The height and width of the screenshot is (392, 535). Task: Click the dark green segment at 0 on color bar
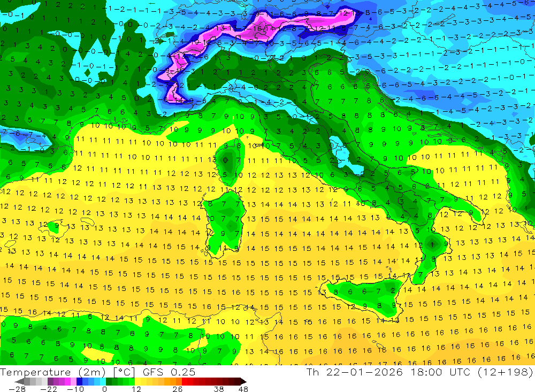109,381
